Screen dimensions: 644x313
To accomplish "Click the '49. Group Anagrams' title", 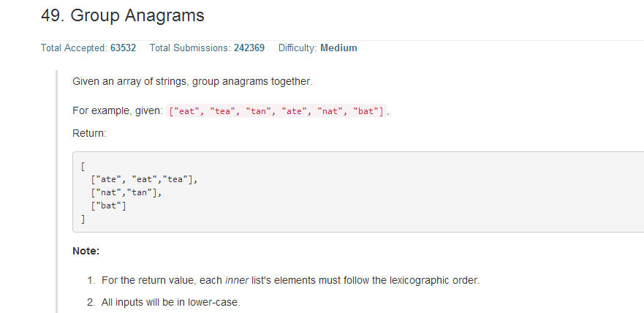I will coord(122,15).
